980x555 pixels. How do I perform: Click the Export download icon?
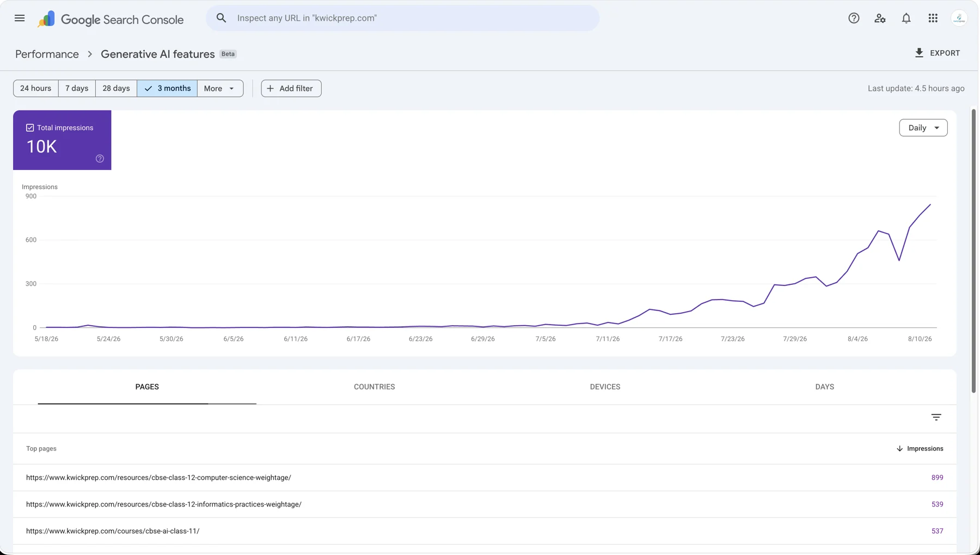919,53
